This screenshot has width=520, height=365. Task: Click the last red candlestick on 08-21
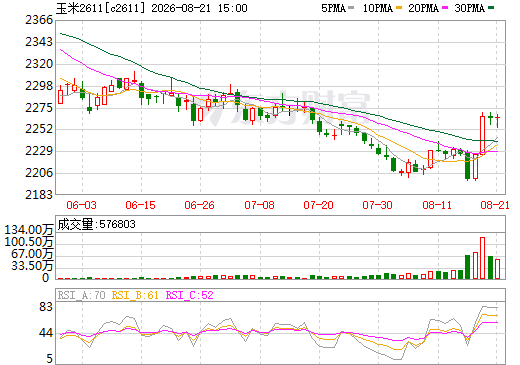(x=498, y=121)
